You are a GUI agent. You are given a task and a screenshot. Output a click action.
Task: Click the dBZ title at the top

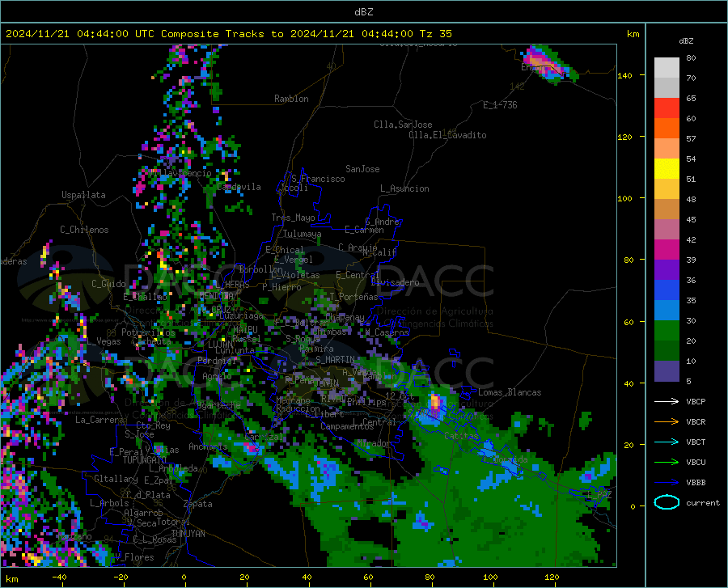[x=363, y=12]
